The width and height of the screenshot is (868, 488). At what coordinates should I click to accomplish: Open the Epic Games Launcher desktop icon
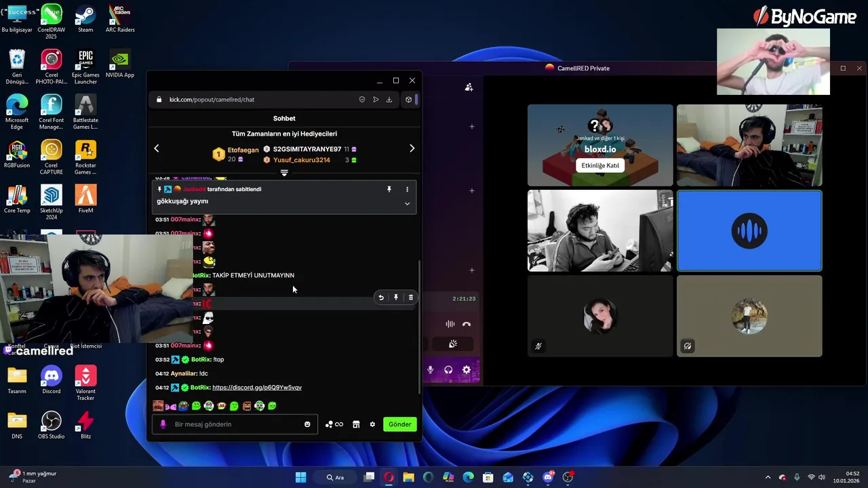85,67
